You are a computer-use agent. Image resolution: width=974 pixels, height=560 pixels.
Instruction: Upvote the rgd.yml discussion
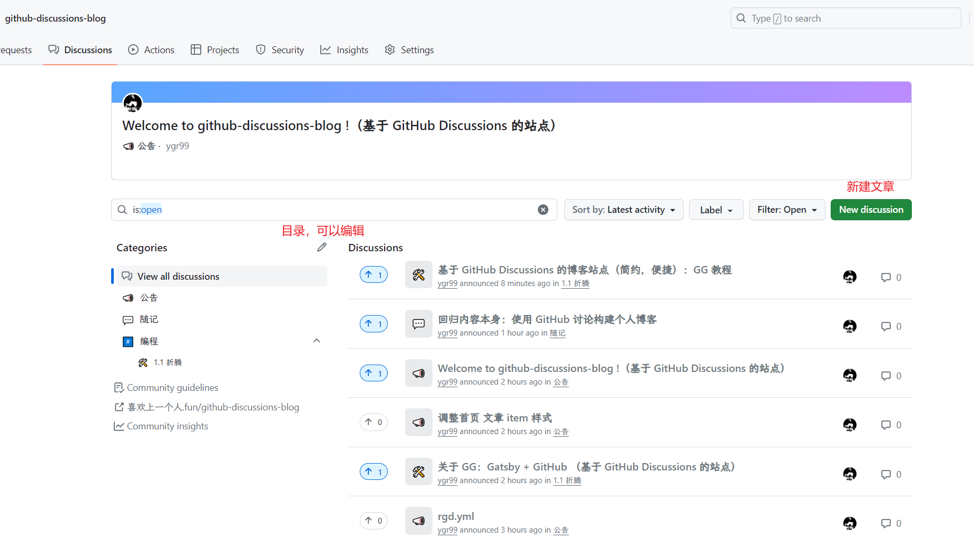click(x=374, y=520)
